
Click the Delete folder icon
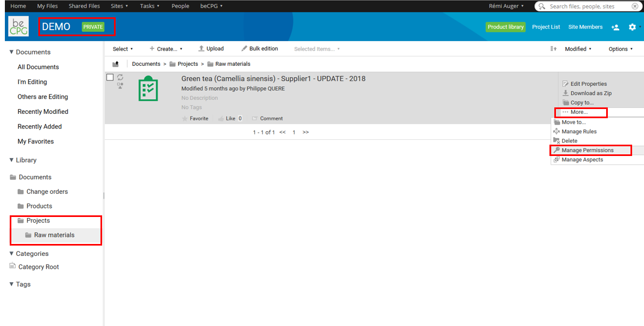click(557, 141)
